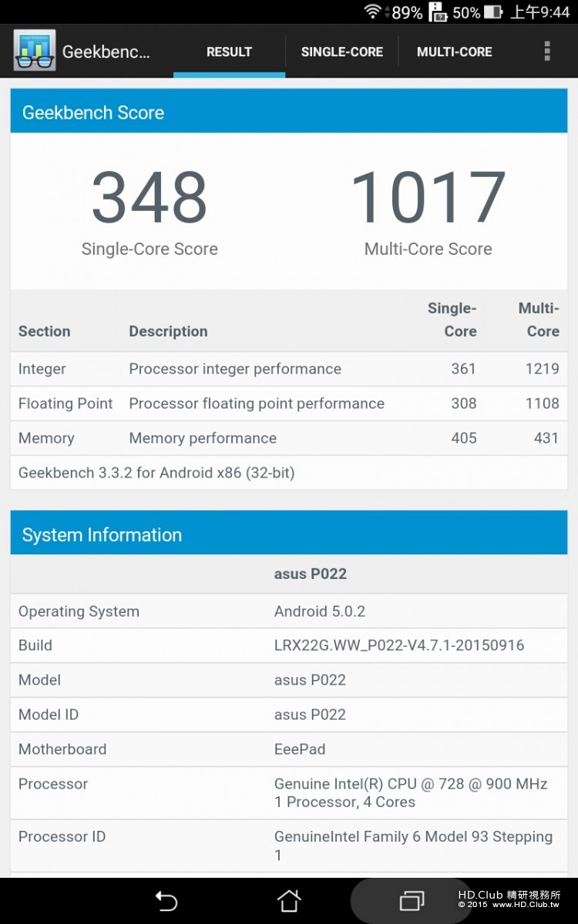Select the Memory performance row
This screenshot has width=578, height=924.
click(x=289, y=438)
